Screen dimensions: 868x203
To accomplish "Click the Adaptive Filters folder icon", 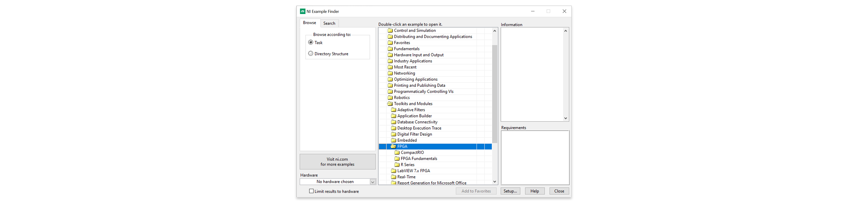I will (x=393, y=110).
